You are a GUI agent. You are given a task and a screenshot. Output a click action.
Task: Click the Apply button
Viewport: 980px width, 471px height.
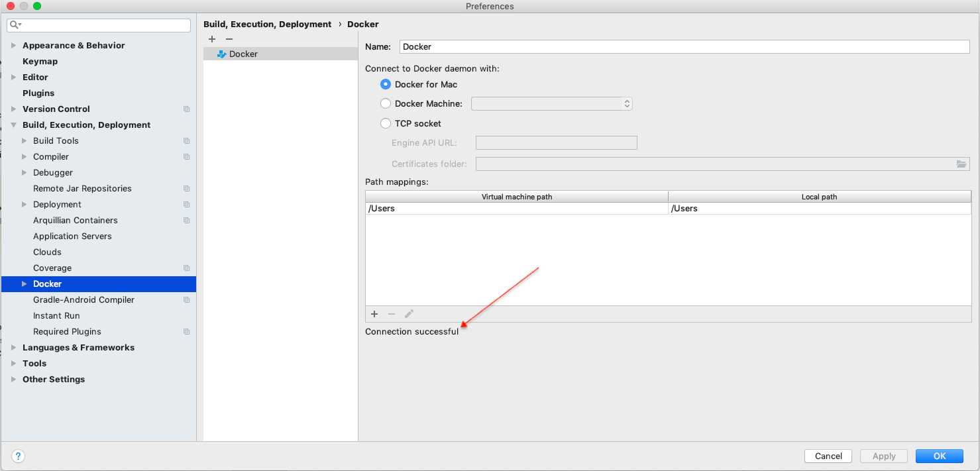click(x=884, y=456)
